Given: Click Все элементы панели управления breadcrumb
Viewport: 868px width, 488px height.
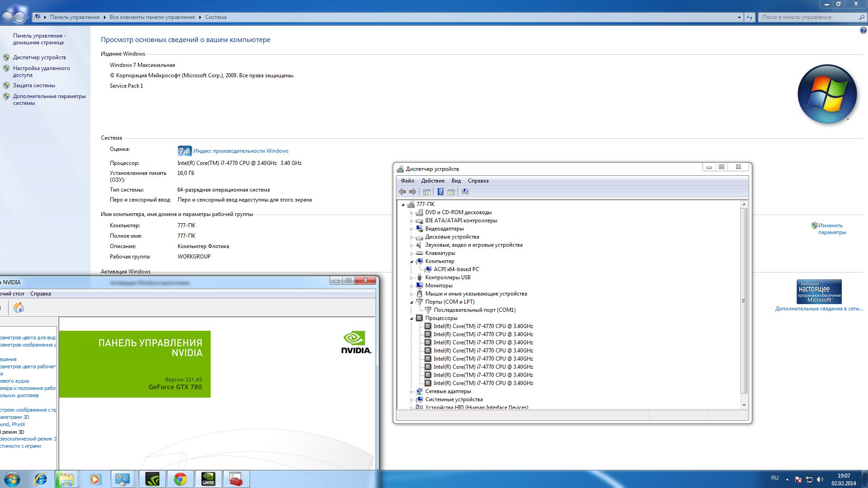Looking at the screenshot, I should 152,17.
